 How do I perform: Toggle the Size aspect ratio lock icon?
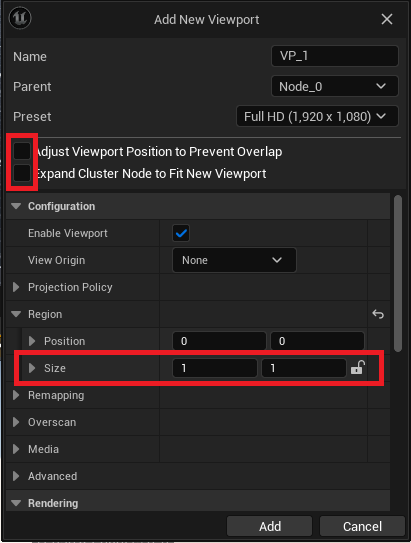[357, 367]
